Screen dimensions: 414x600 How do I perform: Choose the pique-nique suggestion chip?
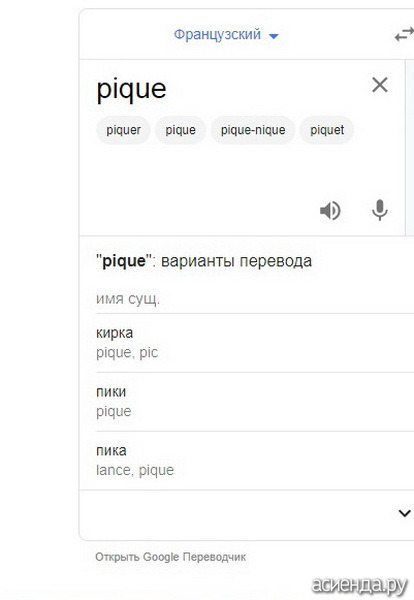pos(253,130)
